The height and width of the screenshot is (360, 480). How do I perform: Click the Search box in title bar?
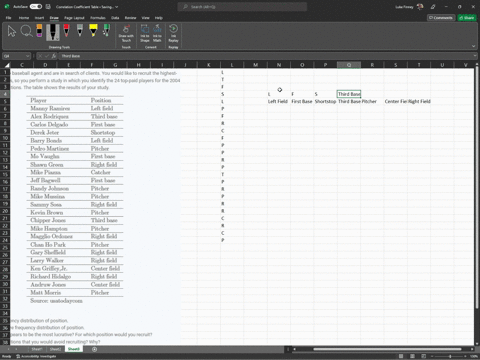click(242, 7)
